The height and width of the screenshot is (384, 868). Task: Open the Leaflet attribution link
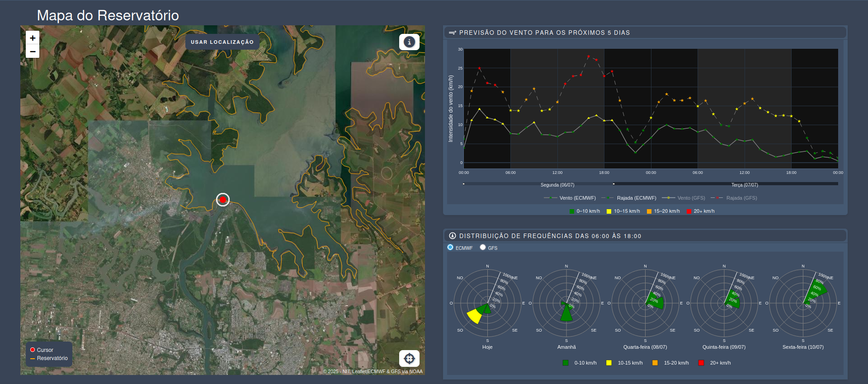(x=359, y=371)
